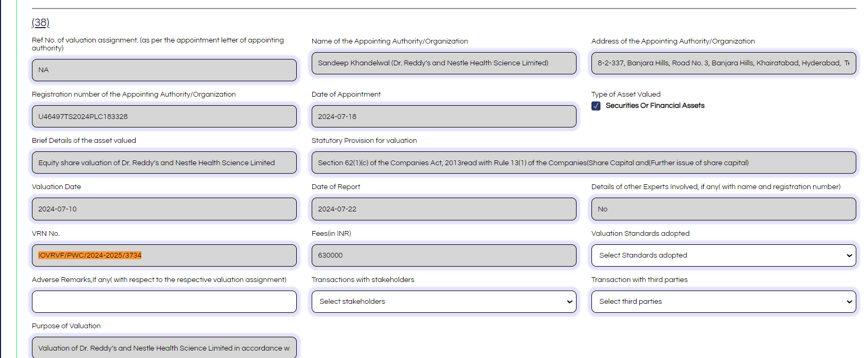868x358 pixels.
Task: Open the Valuation Standards adopted dropdown
Action: pos(723,255)
